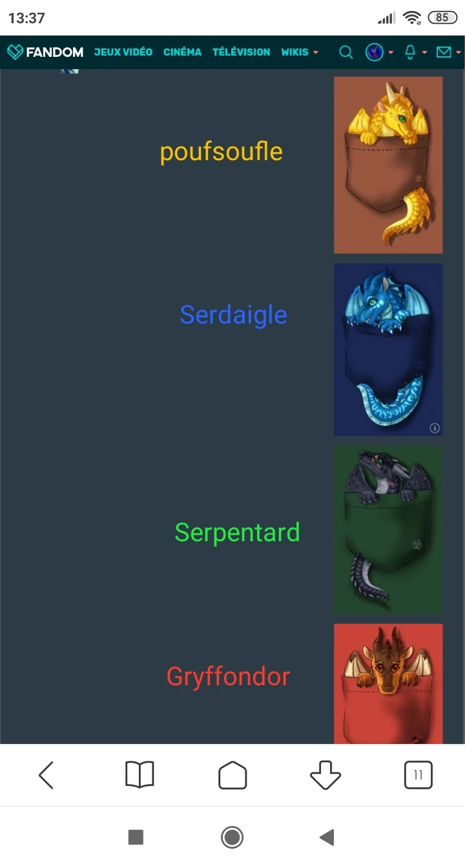Tap the browser back arrow
The width and height of the screenshot is (465, 868).
point(46,775)
